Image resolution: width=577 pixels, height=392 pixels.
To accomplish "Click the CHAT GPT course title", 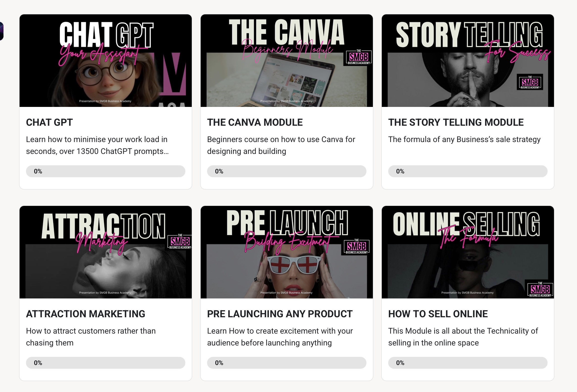I will [x=49, y=122].
